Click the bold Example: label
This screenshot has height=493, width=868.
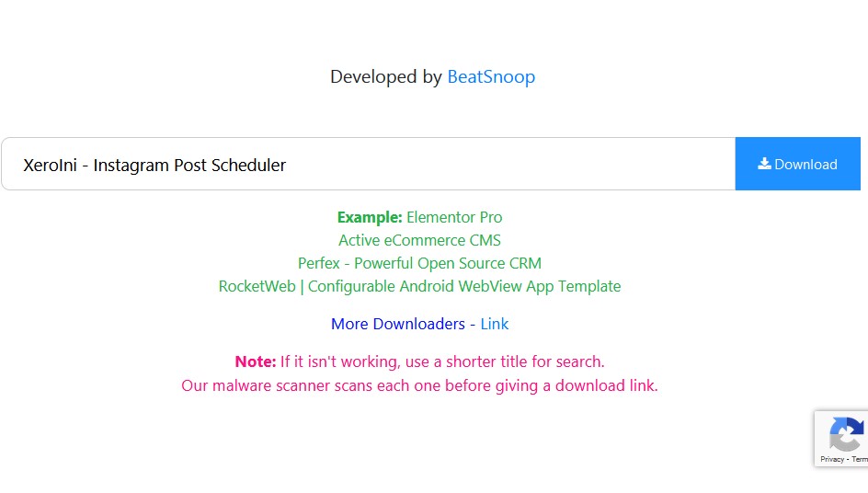tap(370, 217)
